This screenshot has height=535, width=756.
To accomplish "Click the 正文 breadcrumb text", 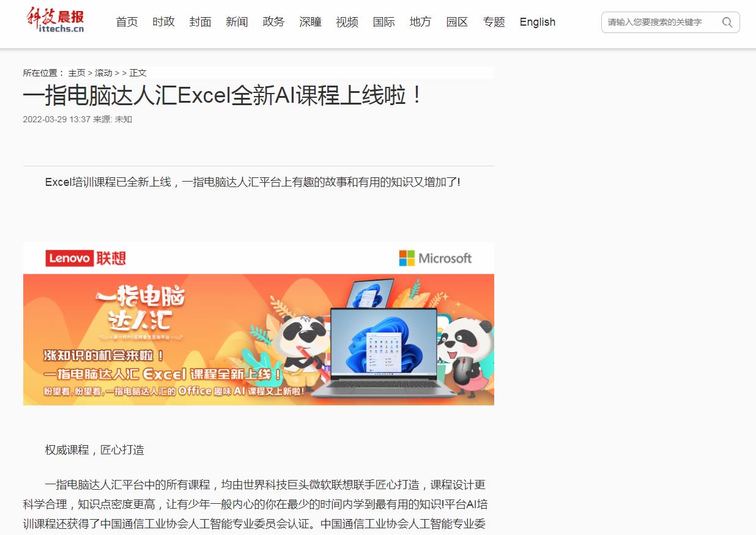I will pyautogui.click(x=138, y=73).
